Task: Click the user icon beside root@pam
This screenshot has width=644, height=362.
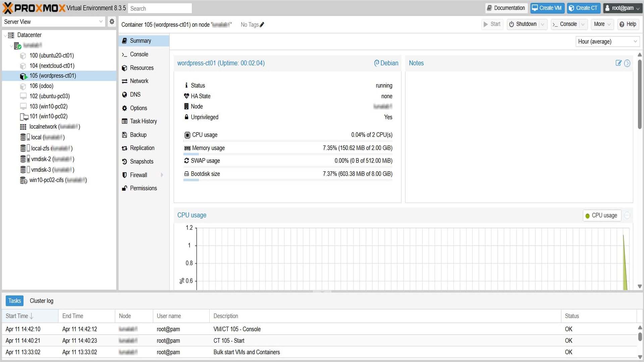Action: (x=607, y=8)
